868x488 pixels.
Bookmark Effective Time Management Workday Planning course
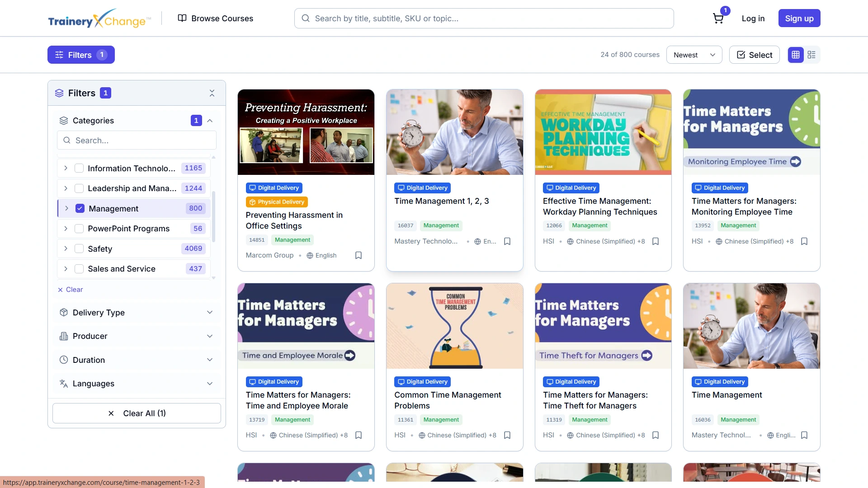[x=656, y=241]
